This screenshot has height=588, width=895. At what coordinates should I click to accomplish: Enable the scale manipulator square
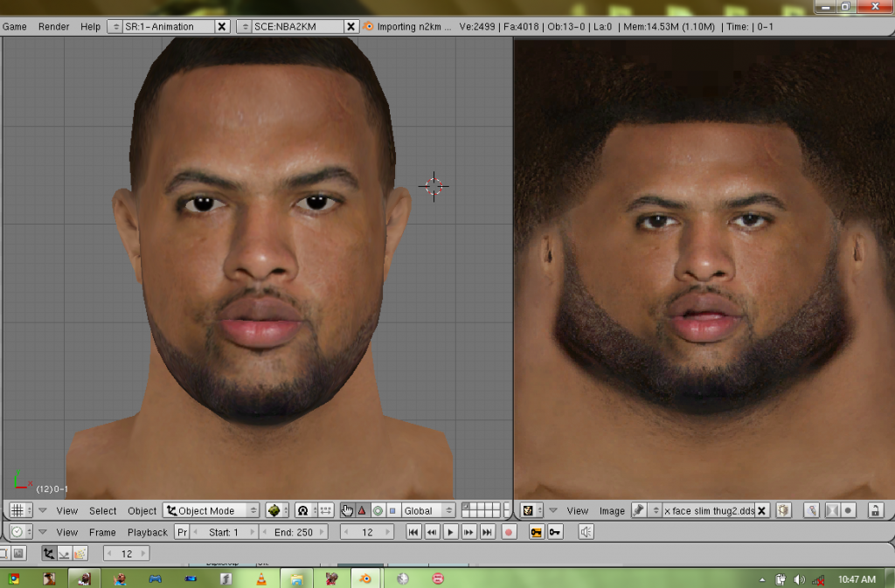click(x=392, y=510)
